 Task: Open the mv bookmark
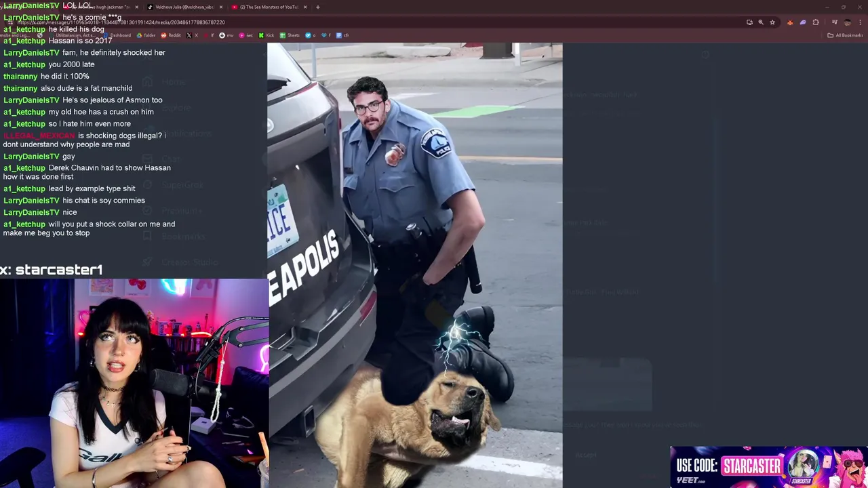226,35
